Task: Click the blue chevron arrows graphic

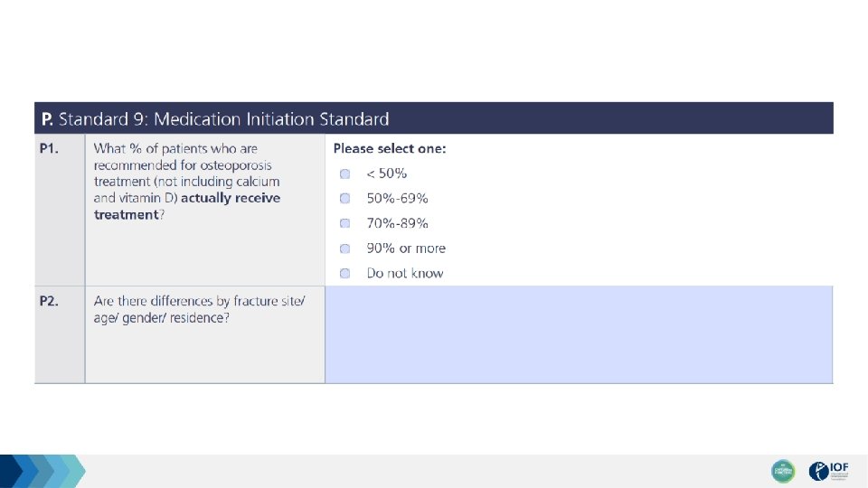Action: coord(42,471)
